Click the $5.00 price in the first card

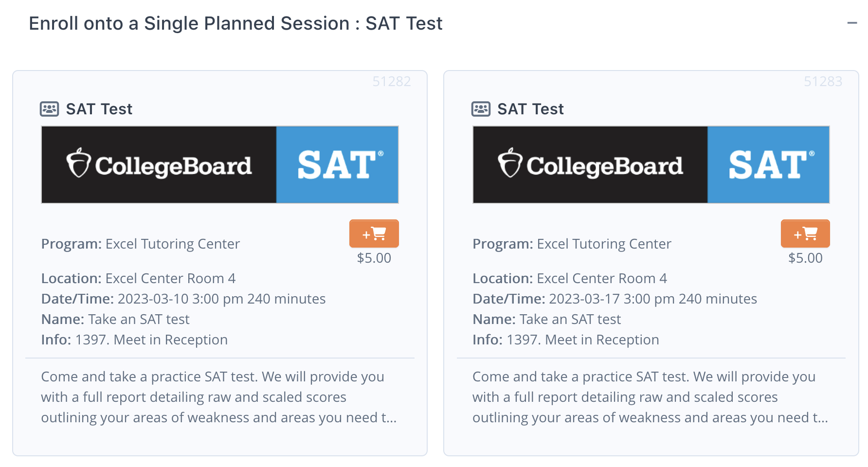tap(374, 258)
